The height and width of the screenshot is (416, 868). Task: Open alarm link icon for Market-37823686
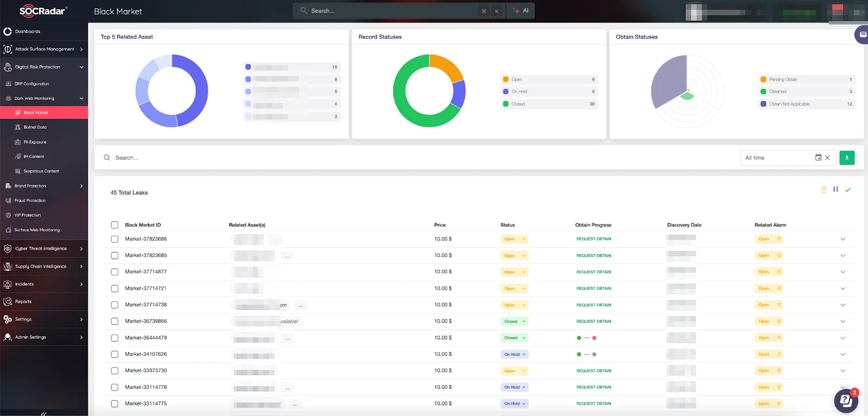click(x=778, y=239)
